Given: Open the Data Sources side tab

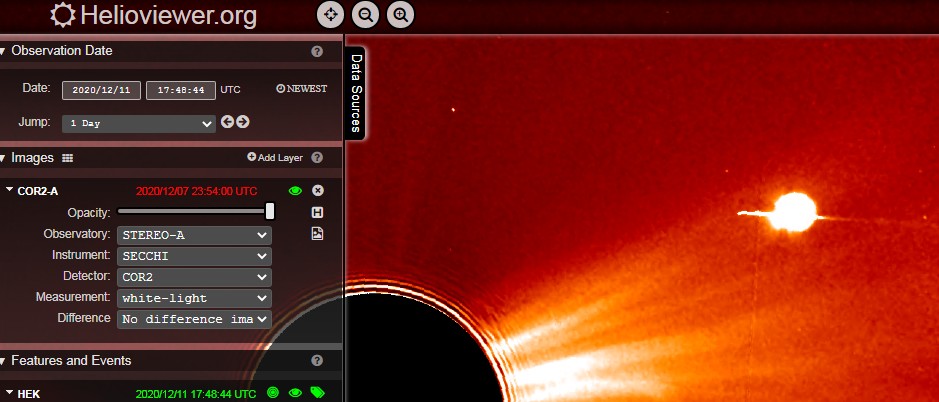Looking at the screenshot, I should 356,93.
